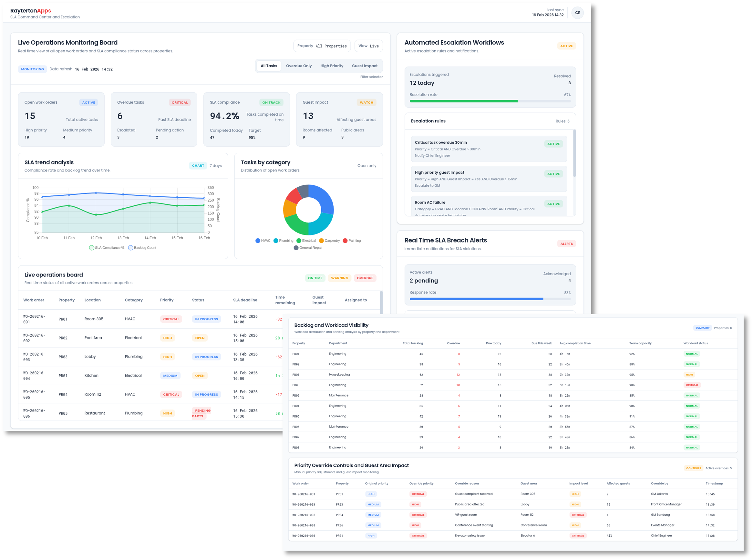Toggle Plumbing legend dot in category chart
This screenshot has width=753, height=560.
tap(276, 241)
